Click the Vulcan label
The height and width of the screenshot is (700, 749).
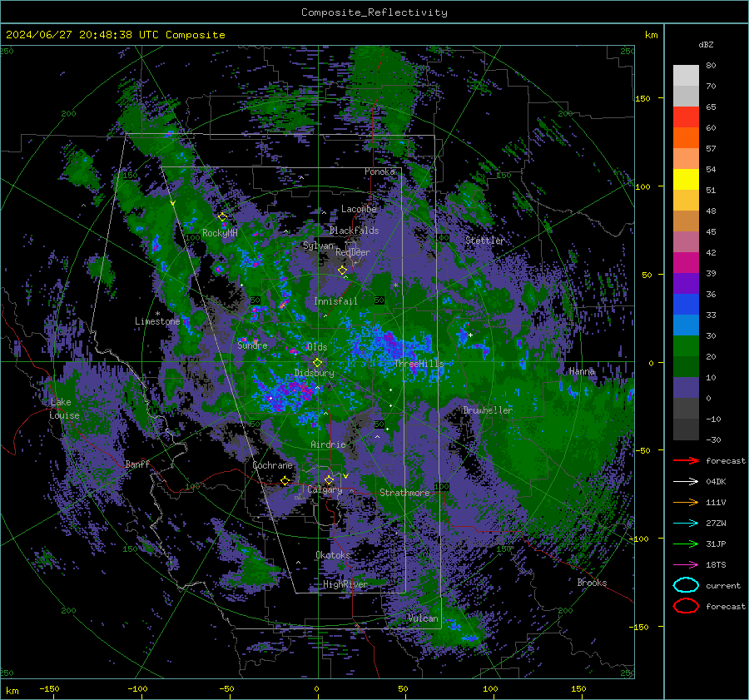click(x=423, y=618)
